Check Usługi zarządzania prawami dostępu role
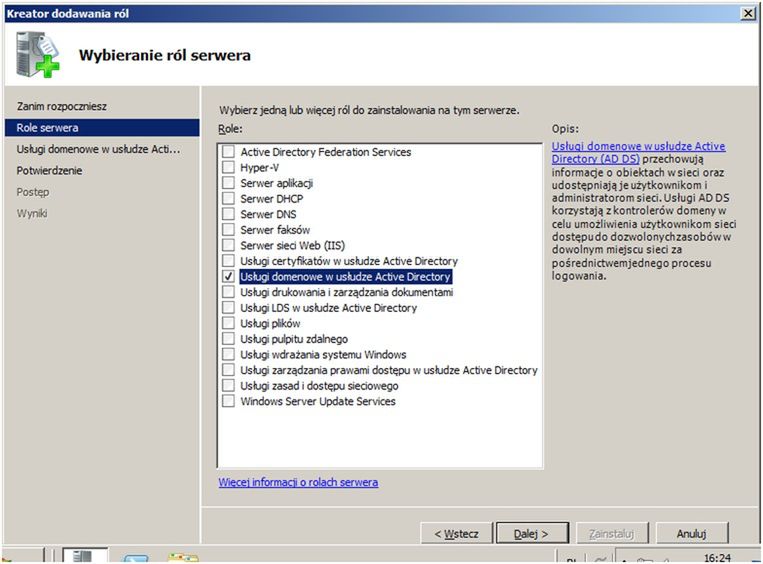This screenshot has width=763, height=564. pyautogui.click(x=228, y=370)
